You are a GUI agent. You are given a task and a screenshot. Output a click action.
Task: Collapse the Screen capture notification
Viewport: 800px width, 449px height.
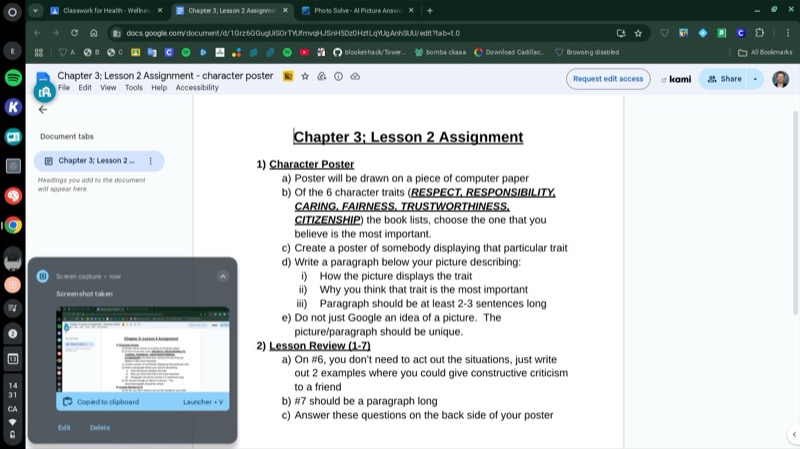point(222,276)
